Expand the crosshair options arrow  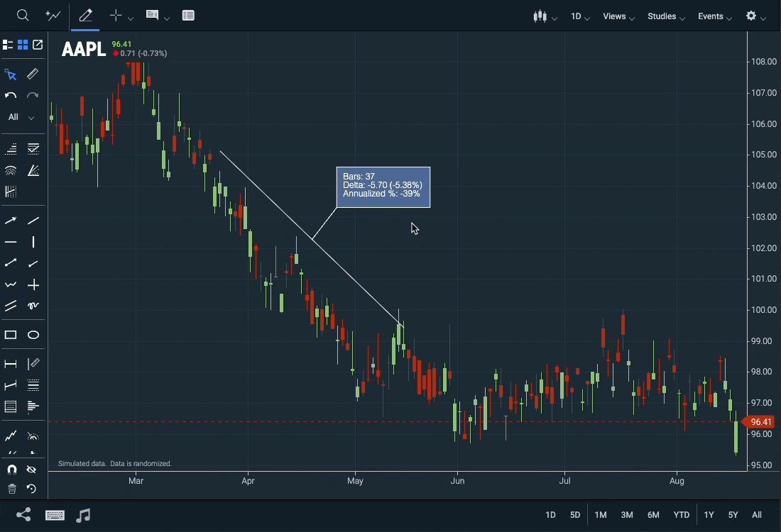(131, 18)
